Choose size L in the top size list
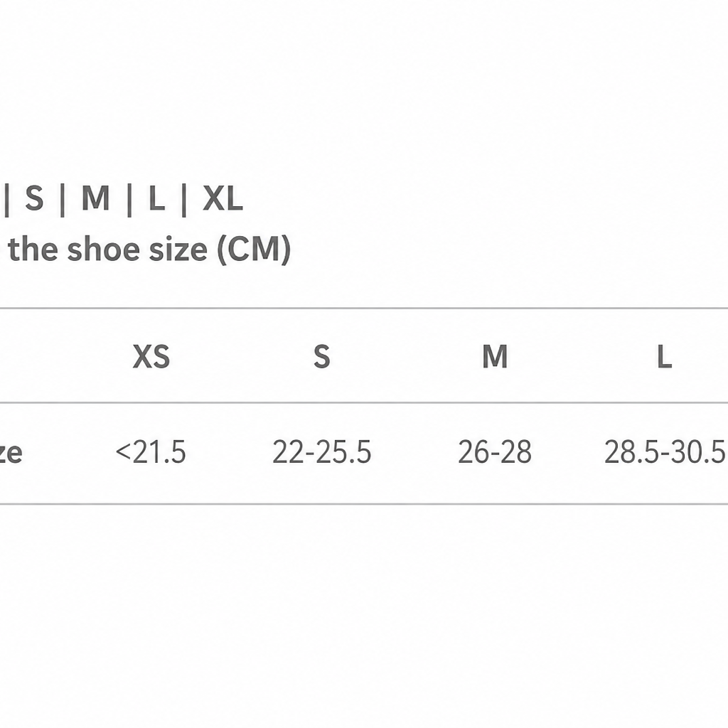Viewport: 728px width, 728px height. (x=157, y=198)
